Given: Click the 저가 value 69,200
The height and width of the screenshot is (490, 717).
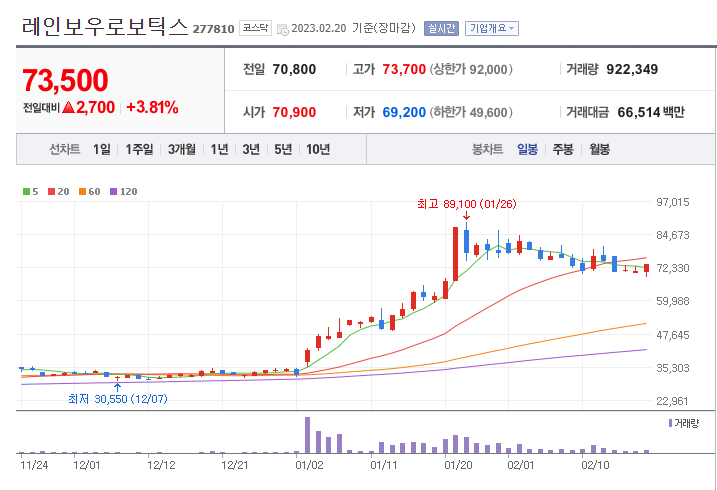Looking at the screenshot, I should 404,112.
